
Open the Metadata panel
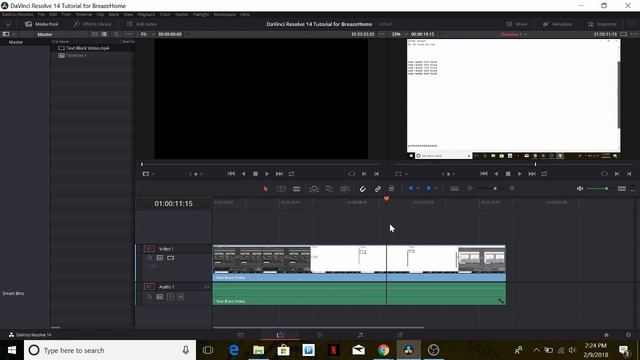(558, 24)
